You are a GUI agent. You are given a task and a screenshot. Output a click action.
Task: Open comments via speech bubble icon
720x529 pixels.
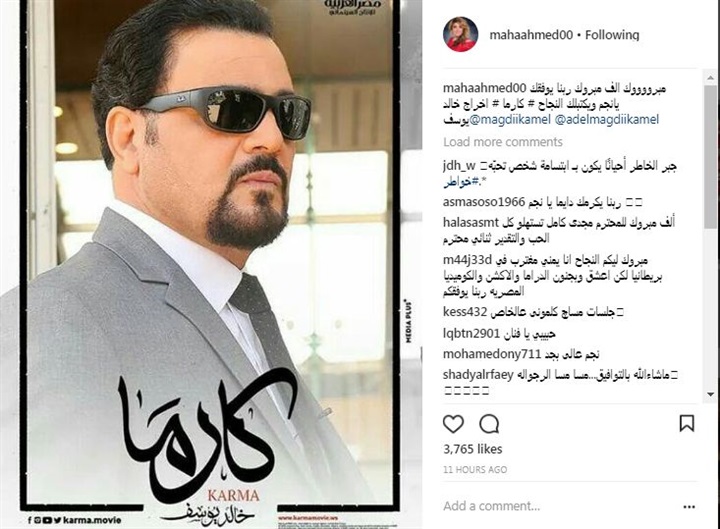click(x=489, y=424)
